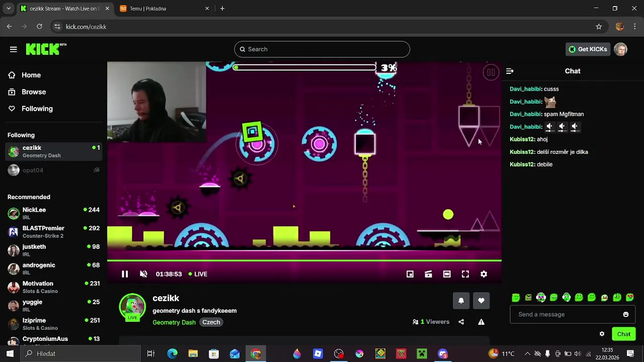Screen dimensions: 644x362
Task: Open chat settings gear
Action: pyautogui.click(x=602, y=334)
